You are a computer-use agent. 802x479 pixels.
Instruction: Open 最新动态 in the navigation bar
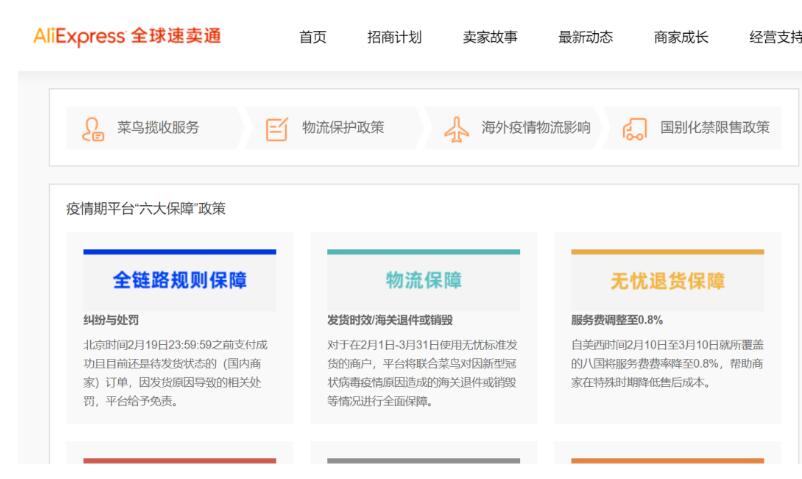click(x=585, y=38)
